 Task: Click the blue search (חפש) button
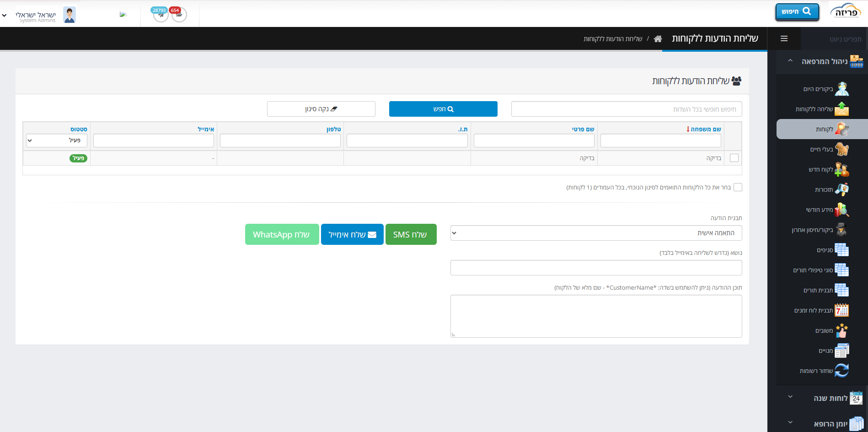[443, 109]
